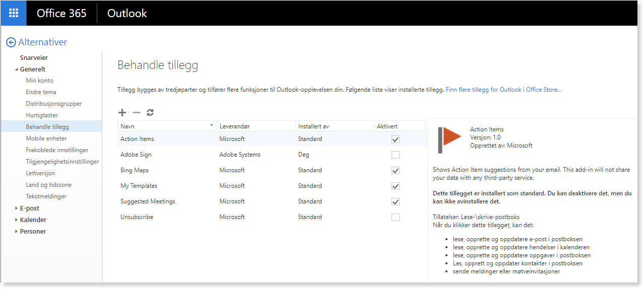
Task: Expand the Kalender settings section
Action: [x=16, y=220]
